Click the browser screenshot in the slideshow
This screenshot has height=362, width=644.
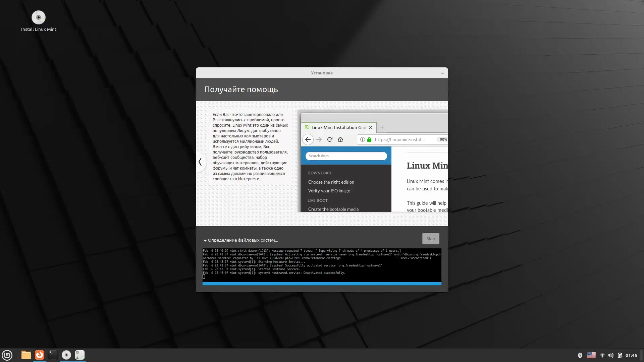point(373,161)
